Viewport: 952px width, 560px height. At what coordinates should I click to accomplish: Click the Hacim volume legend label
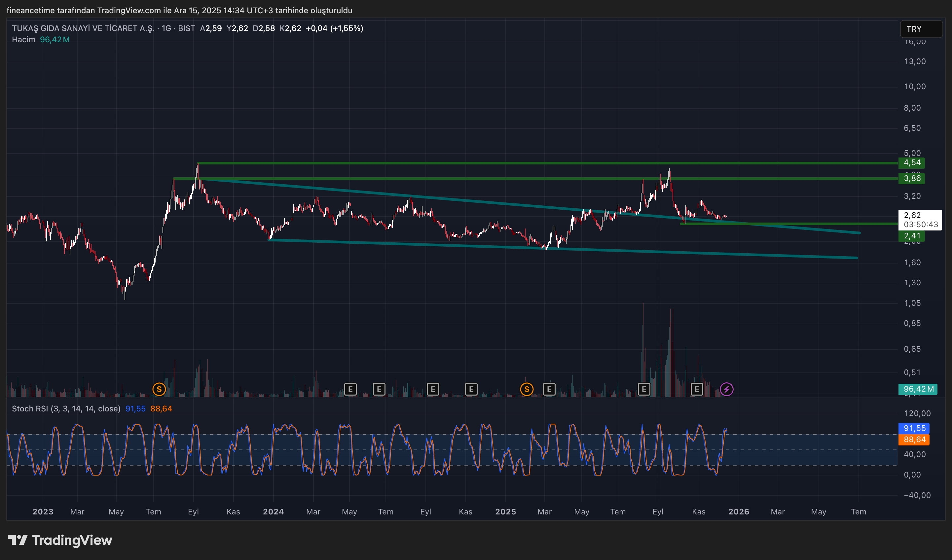pos(23,40)
